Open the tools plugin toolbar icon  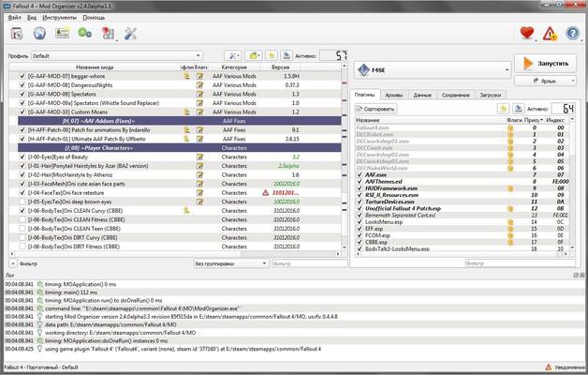[108, 34]
